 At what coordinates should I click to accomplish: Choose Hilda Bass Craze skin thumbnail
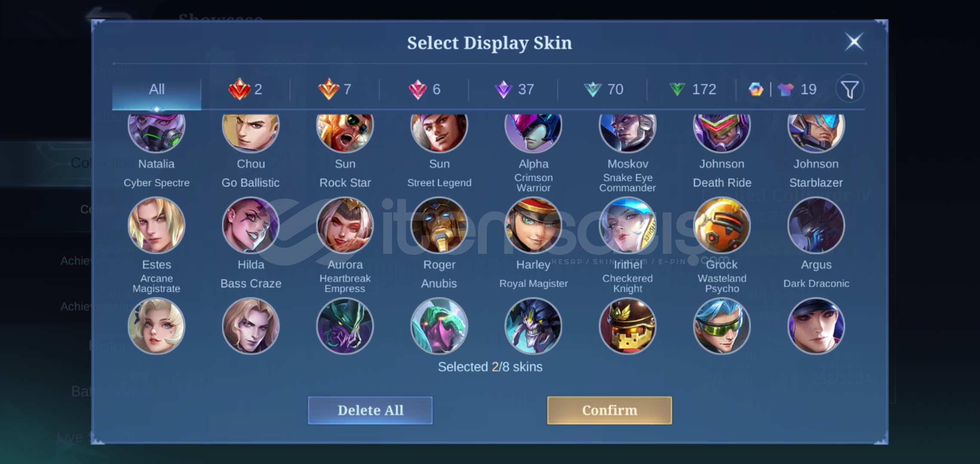(251, 225)
